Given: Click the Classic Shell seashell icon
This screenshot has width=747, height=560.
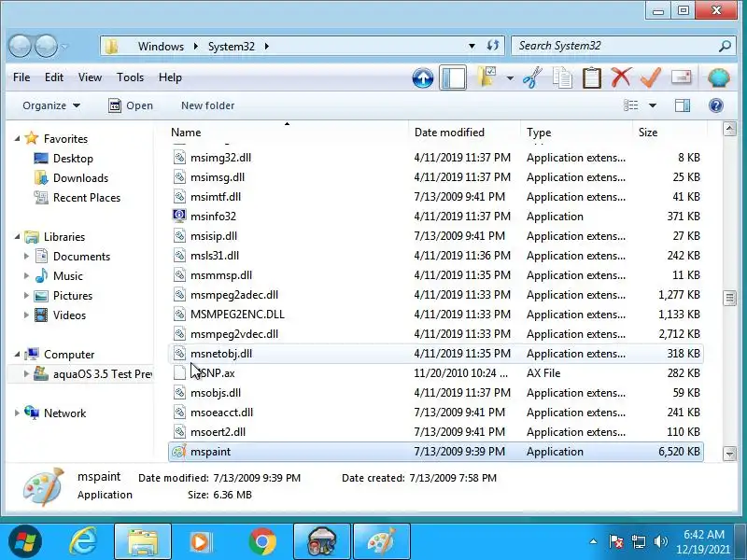Looking at the screenshot, I should [718, 77].
